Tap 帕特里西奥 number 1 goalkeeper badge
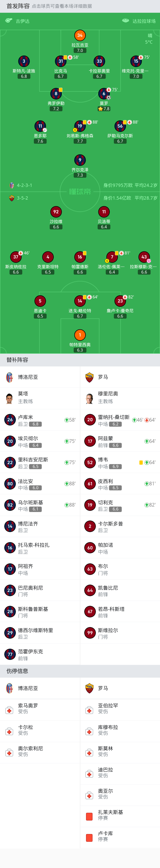The height and width of the screenshot is (868, 160). click(x=80, y=335)
